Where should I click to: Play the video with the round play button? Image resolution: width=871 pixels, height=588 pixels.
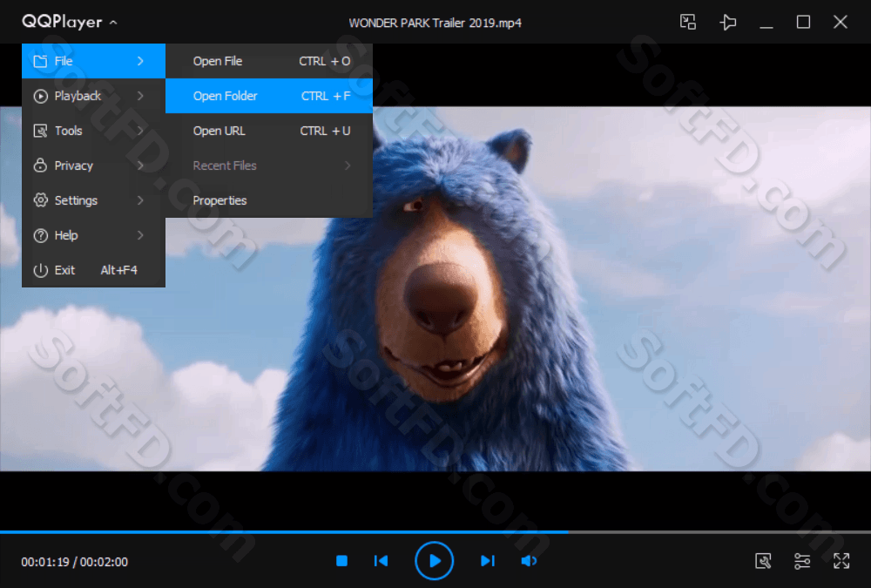(x=435, y=561)
